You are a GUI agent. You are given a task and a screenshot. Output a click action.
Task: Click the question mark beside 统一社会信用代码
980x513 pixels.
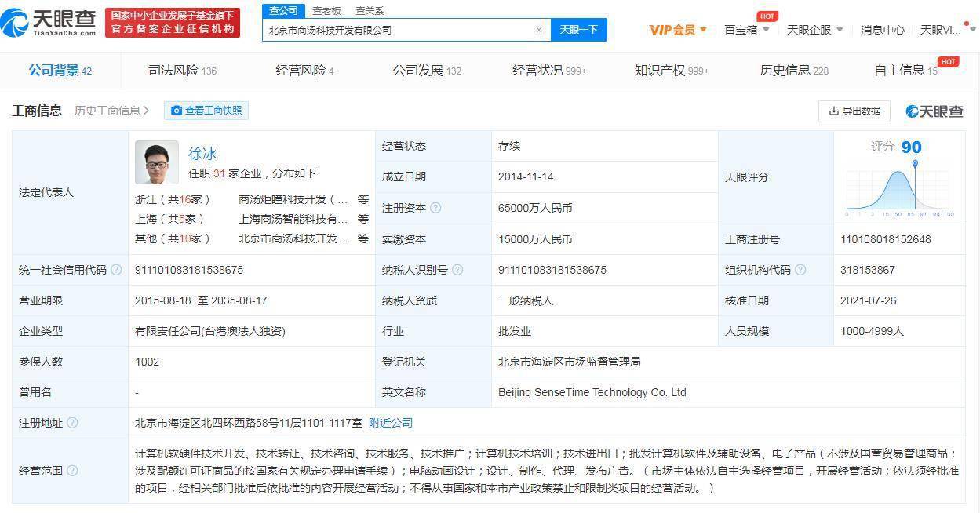click(117, 270)
